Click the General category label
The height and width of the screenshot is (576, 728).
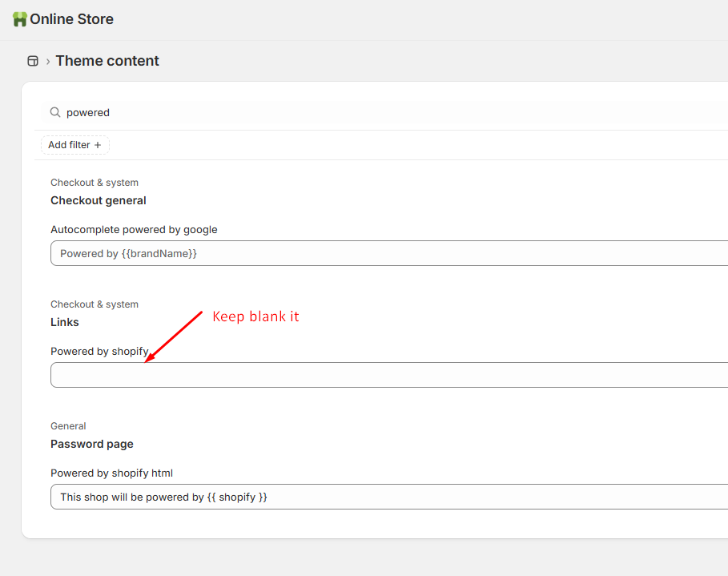tap(68, 426)
